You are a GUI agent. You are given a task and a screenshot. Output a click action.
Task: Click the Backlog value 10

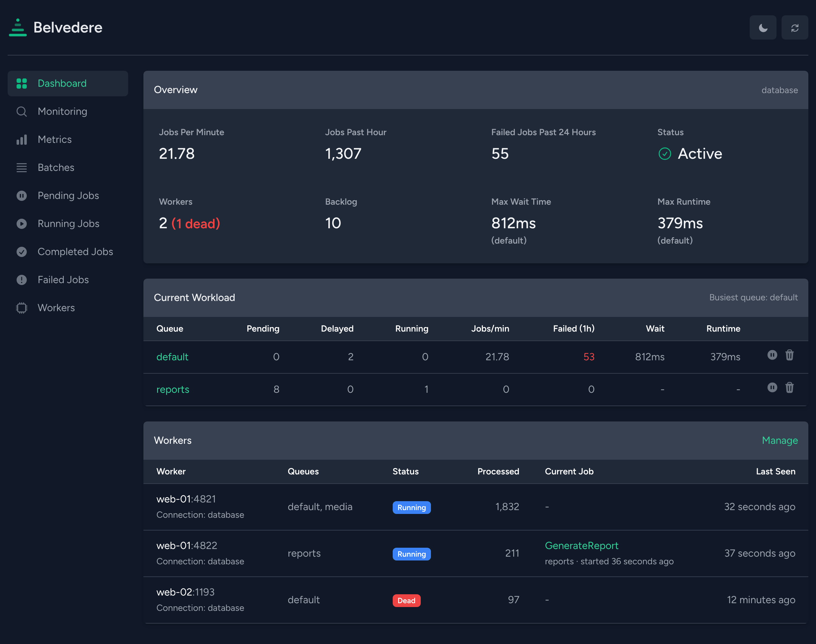pos(333,223)
